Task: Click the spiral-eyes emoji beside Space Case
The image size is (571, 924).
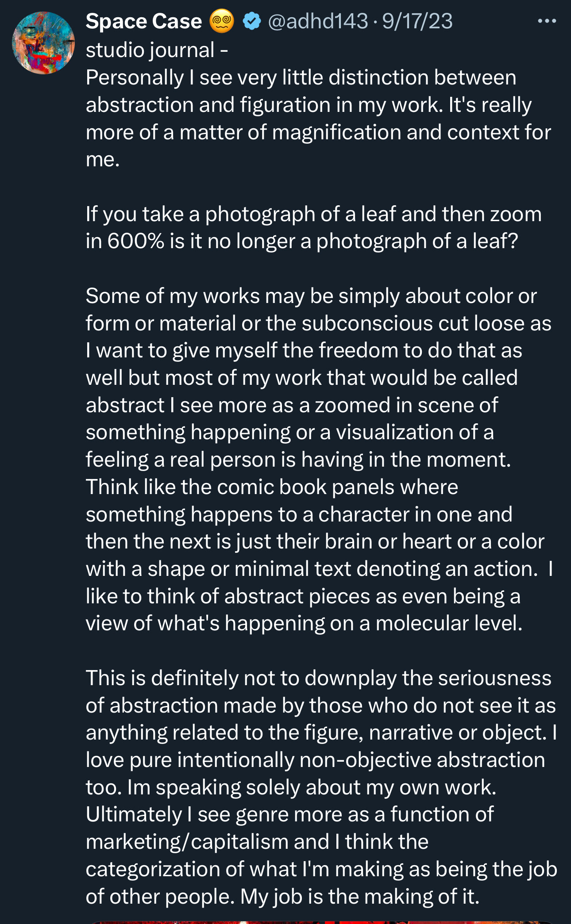Action: [221, 21]
